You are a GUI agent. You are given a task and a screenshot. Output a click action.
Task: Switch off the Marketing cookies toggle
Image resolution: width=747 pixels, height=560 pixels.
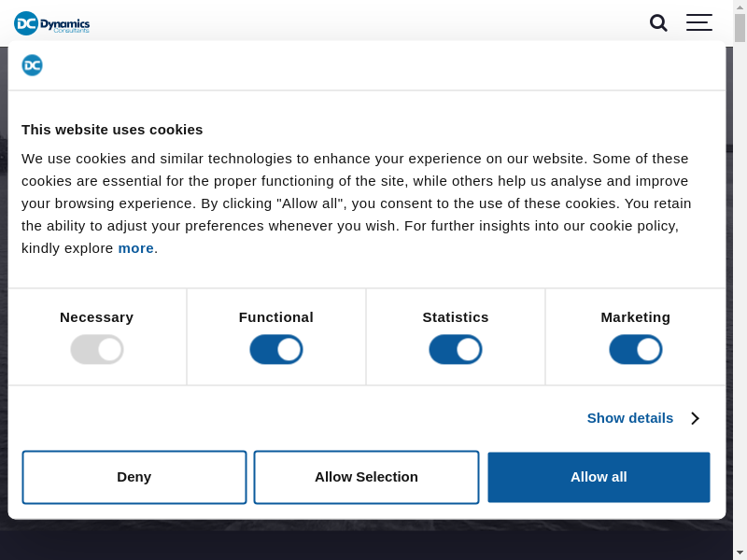pyautogui.click(x=636, y=350)
